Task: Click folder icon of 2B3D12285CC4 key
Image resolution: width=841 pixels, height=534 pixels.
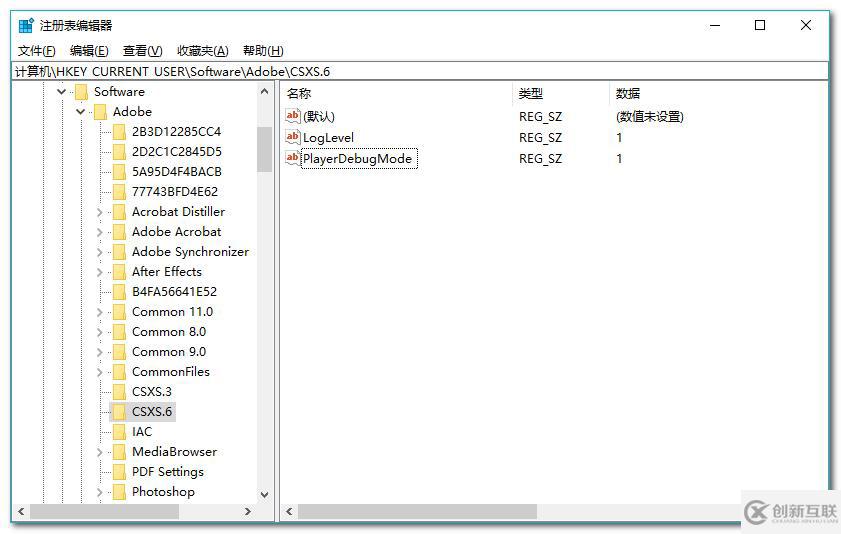Action: coord(119,132)
